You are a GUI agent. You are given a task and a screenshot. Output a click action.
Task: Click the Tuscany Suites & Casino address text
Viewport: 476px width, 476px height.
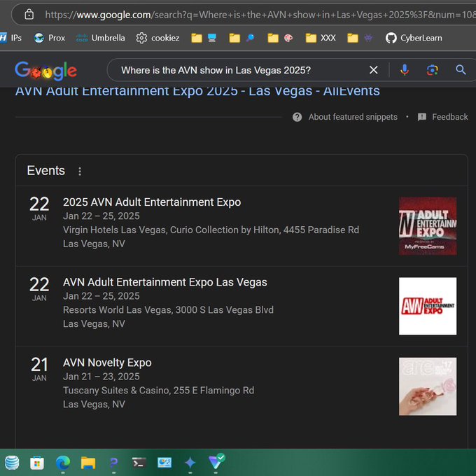coord(158,391)
